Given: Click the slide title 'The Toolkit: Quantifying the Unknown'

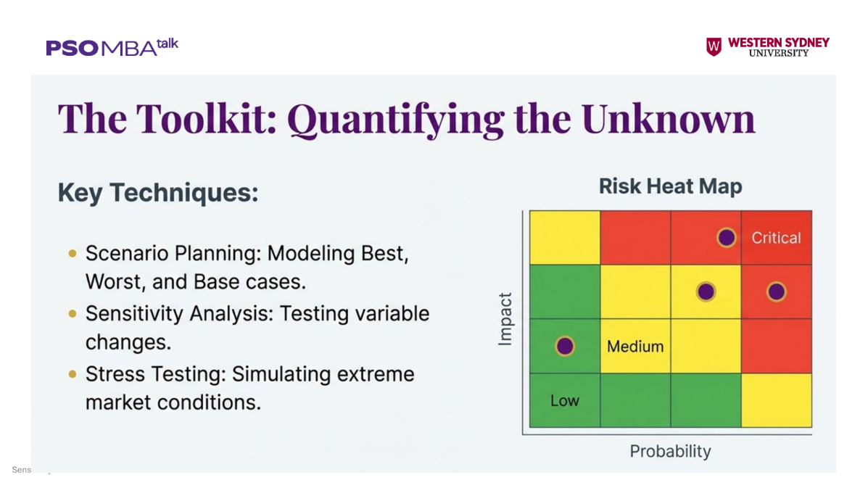Looking at the screenshot, I should pos(406,119).
